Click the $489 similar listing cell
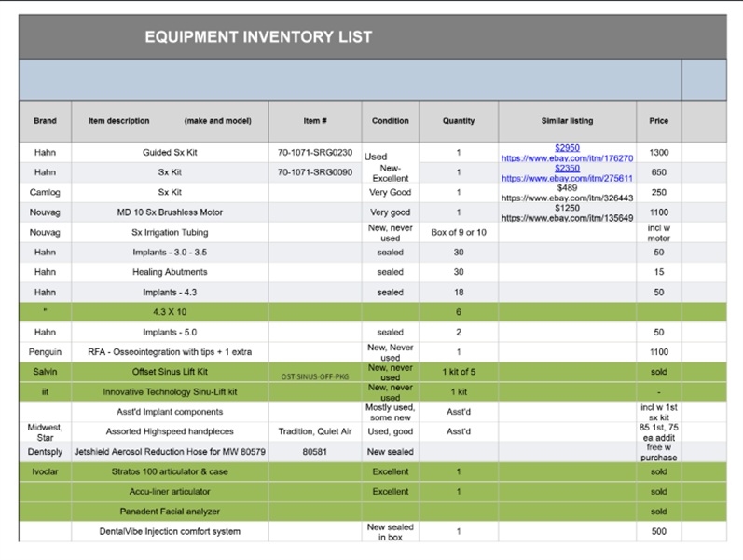 coord(567,192)
